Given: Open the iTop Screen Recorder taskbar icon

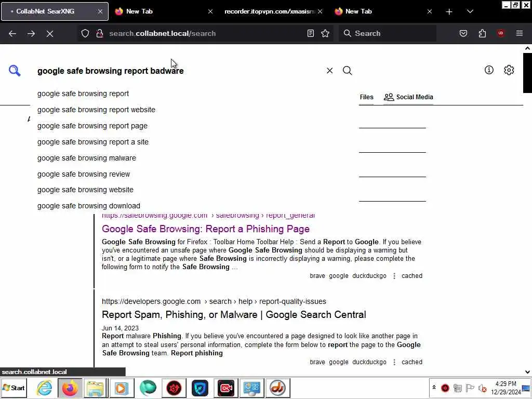Looking at the screenshot, I should 225,388.
